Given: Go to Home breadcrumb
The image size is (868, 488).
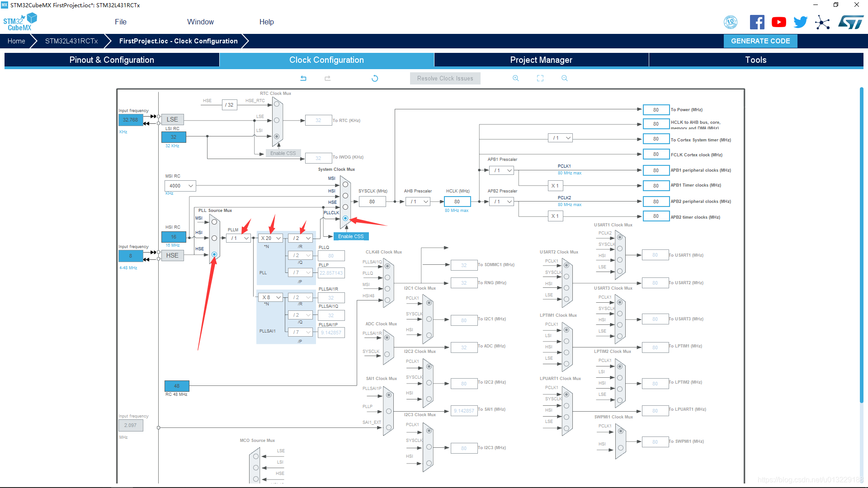Looking at the screenshot, I should 16,41.
